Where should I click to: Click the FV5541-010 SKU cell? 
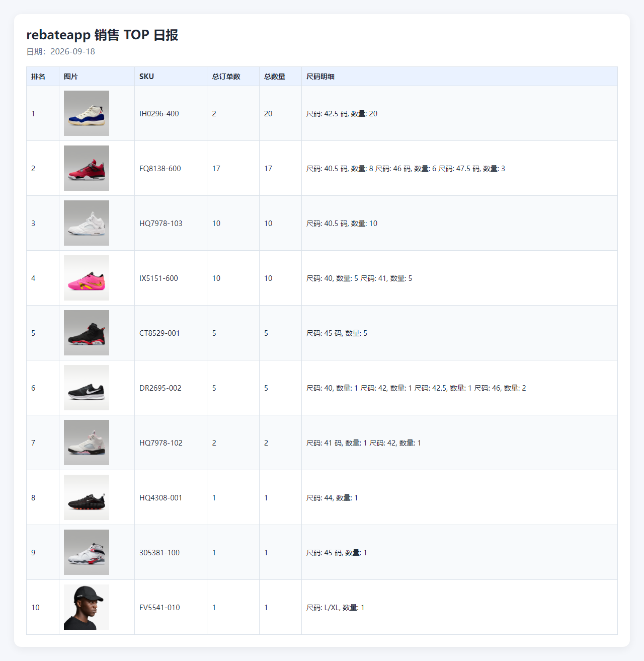coord(171,607)
